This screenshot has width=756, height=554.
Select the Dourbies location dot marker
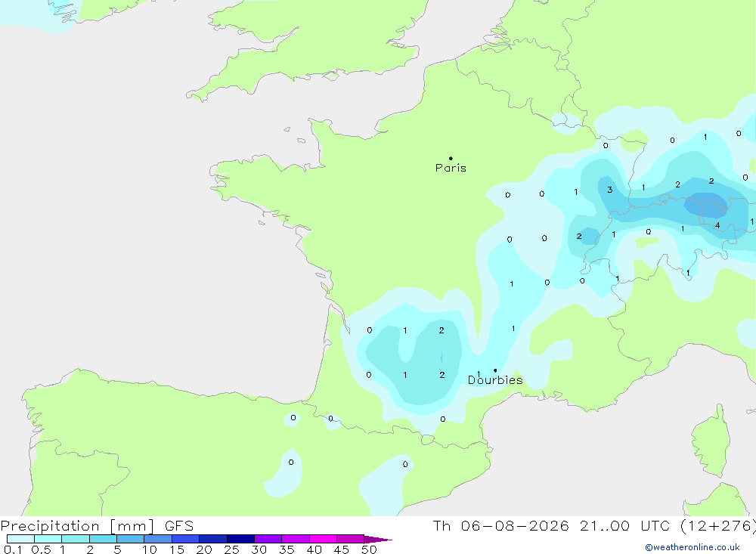[495, 370]
